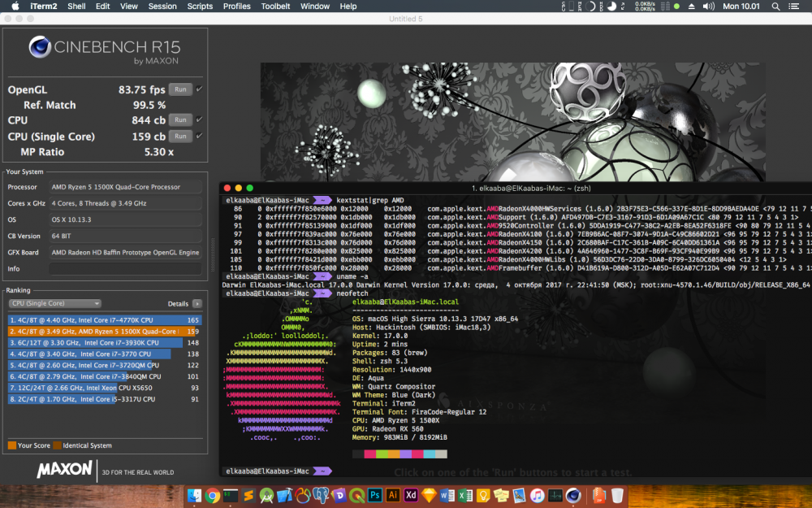This screenshot has width=812, height=508.
Task: Run the CPU benchmark
Action: coord(180,119)
